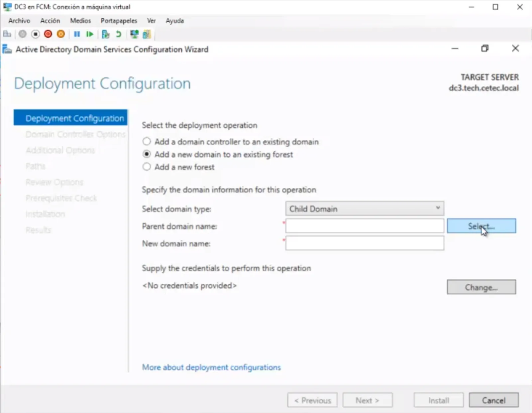Select Add a new domain to existing forest
Image resolution: width=532 pixels, height=413 pixels.
pyautogui.click(x=147, y=154)
